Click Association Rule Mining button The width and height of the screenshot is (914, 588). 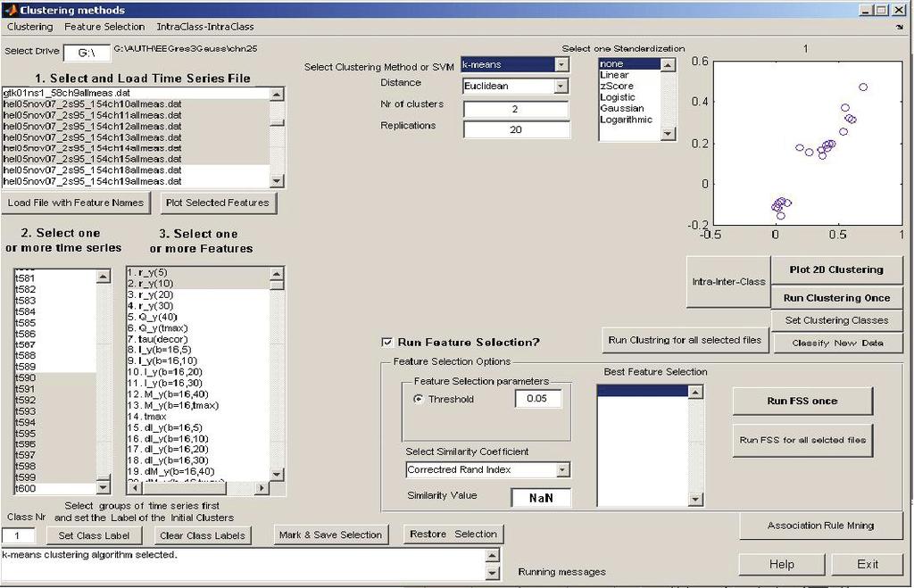tap(821, 526)
